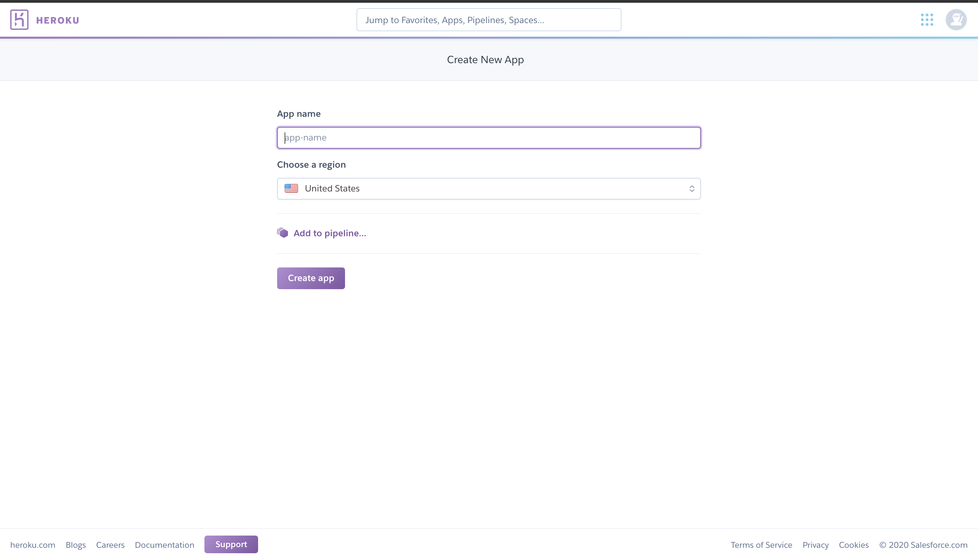Open the user avatar account menu
This screenshot has width=978, height=560.
[956, 20]
